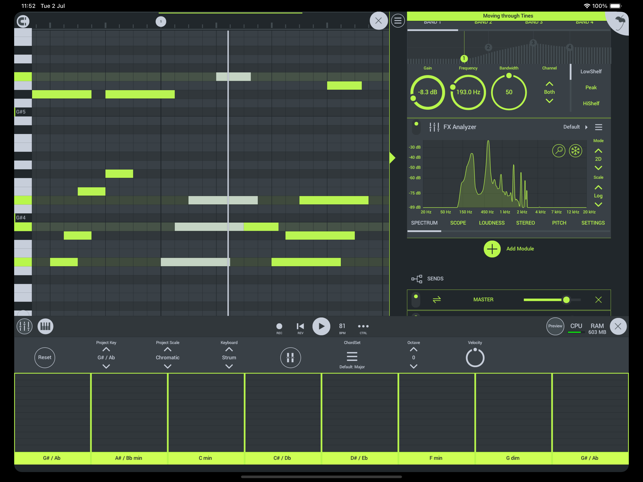Step Project Key up from G# / Ab

106,350
